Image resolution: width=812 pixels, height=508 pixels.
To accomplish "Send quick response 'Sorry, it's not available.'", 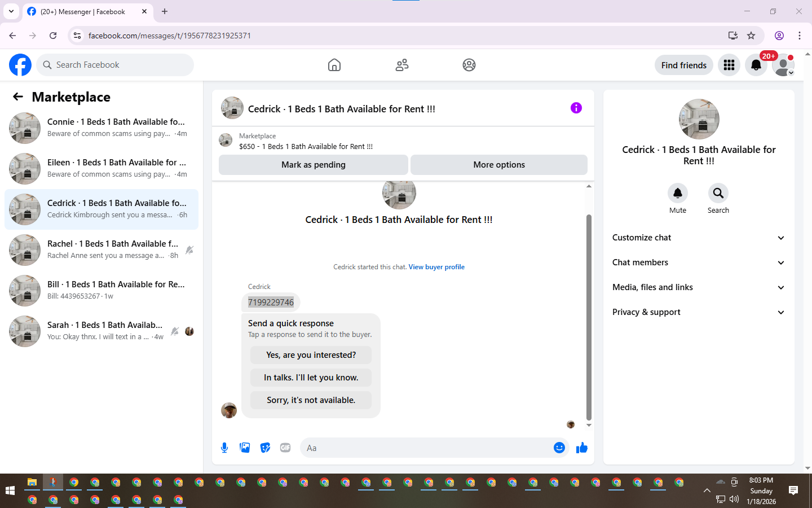I will (x=311, y=400).
